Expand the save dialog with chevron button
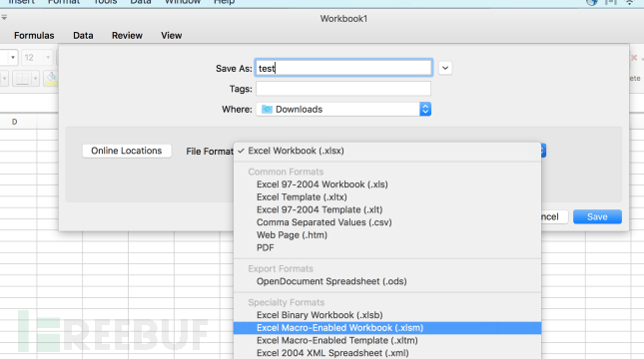Image resolution: width=644 pixels, height=359 pixels. pyautogui.click(x=445, y=68)
